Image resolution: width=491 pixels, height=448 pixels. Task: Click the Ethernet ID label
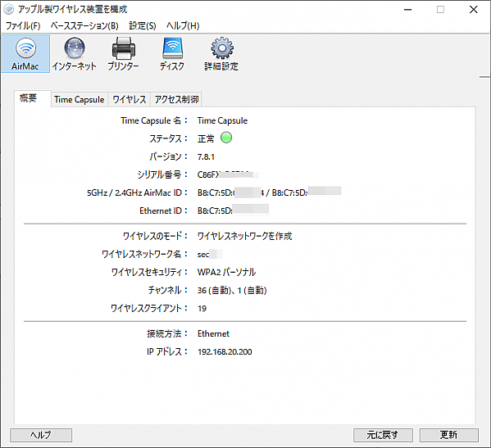[x=163, y=210]
